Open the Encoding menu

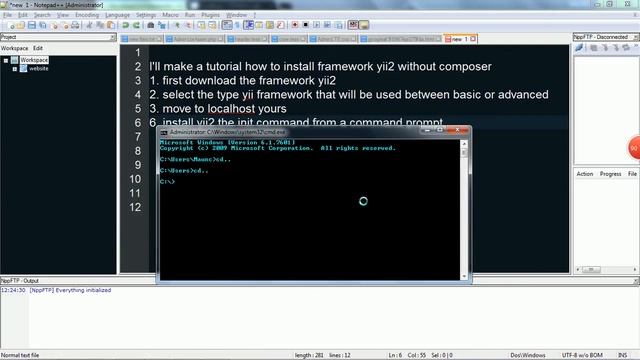coord(87,15)
